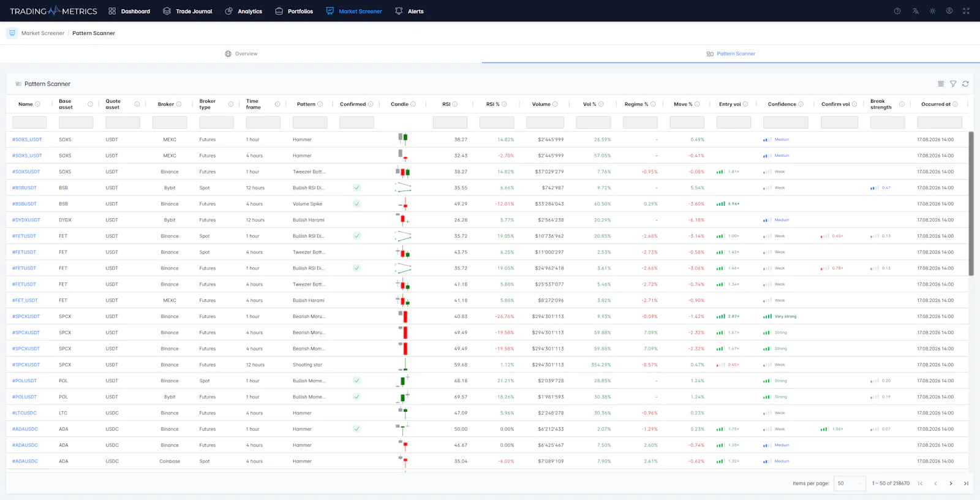The height and width of the screenshot is (500, 980).
Task: Open the Market Screener menu
Action: [x=354, y=11]
